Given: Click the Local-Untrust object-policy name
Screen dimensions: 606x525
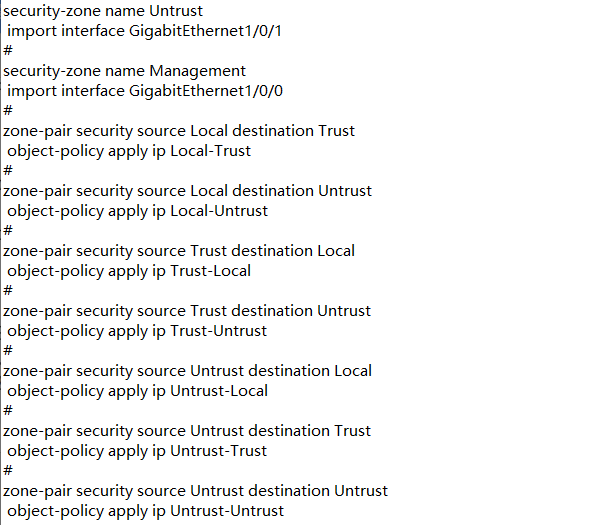Looking at the screenshot, I should (218, 211).
